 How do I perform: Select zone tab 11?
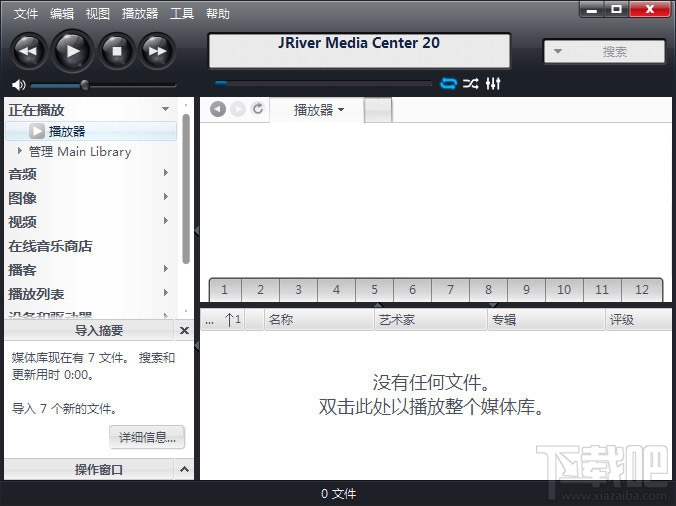pyautogui.click(x=602, y=290)
